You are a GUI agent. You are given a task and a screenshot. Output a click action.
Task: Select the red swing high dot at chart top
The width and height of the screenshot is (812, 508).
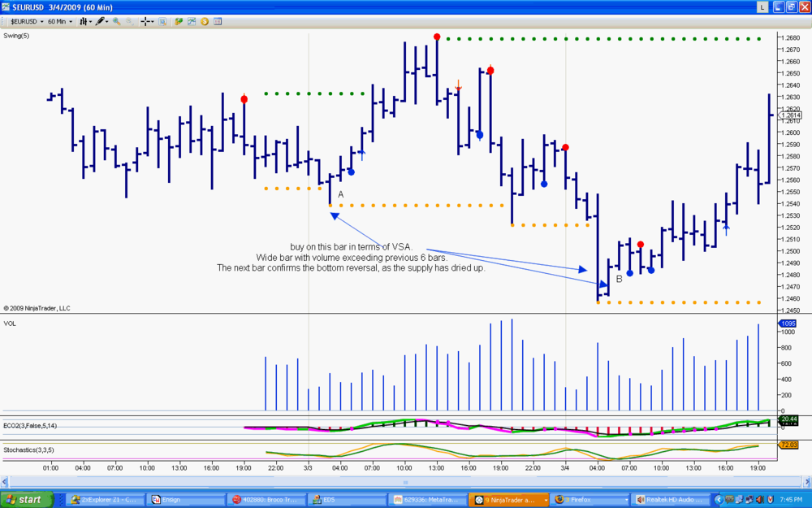[x=437, y=37]
